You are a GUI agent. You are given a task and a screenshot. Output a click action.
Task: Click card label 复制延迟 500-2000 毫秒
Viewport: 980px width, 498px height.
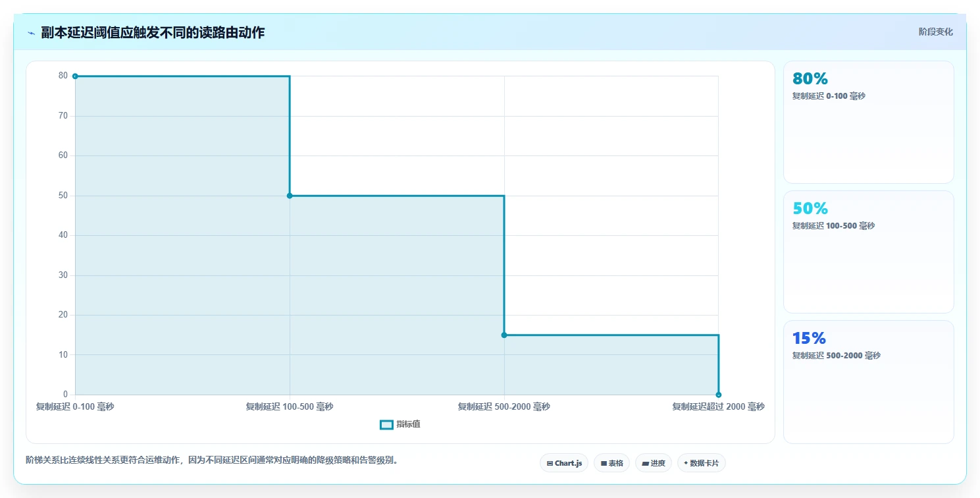point(836,356)
